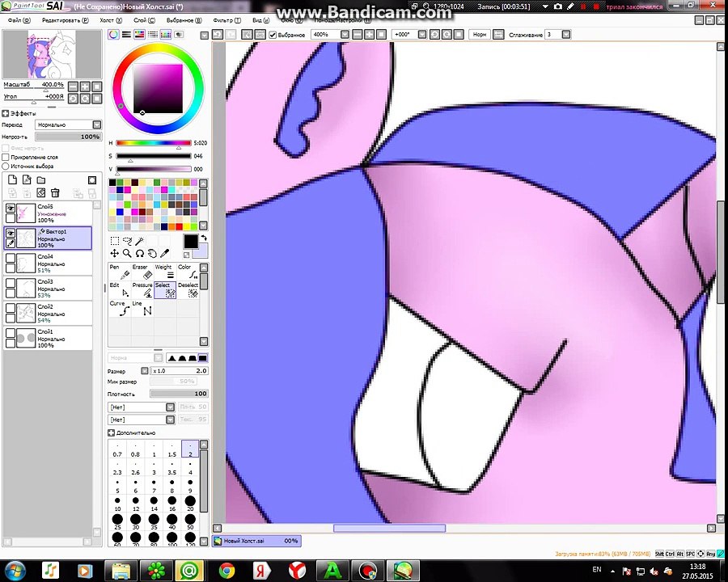This screenshot has width=728, height=582.
Task: Show the Слой4 layer
Action: click(11, 259)
